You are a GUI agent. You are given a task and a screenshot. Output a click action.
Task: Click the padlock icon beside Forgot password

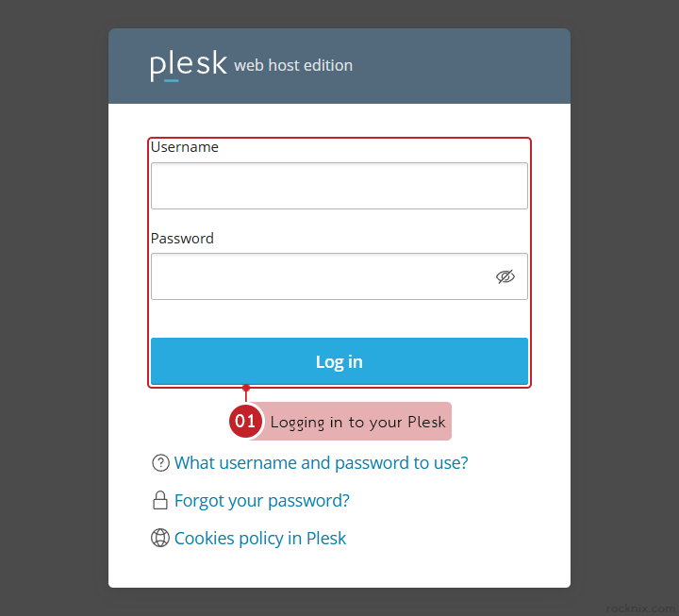[160, 501]
